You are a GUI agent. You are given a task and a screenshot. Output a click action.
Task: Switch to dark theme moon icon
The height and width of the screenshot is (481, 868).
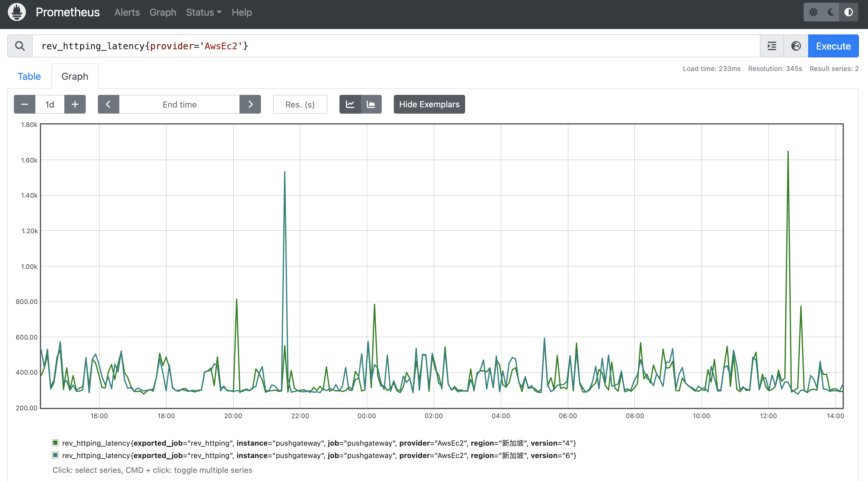click(x=831, y=12)
